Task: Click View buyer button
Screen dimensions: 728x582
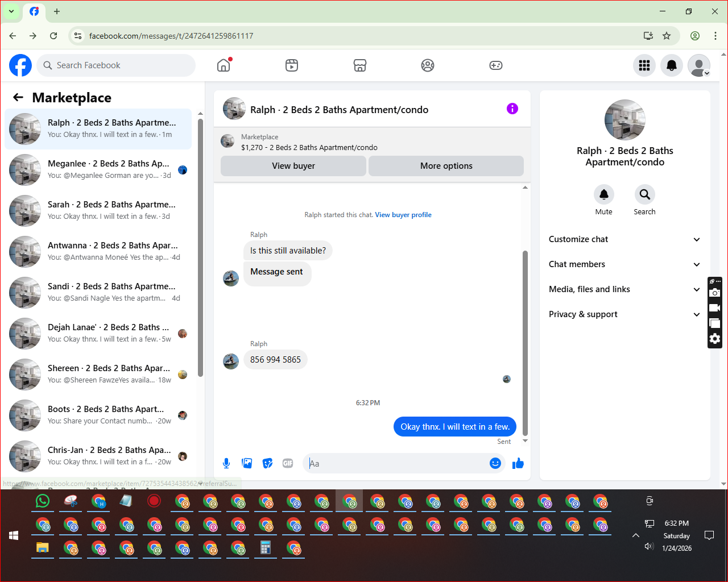Action: pos(293,166)
